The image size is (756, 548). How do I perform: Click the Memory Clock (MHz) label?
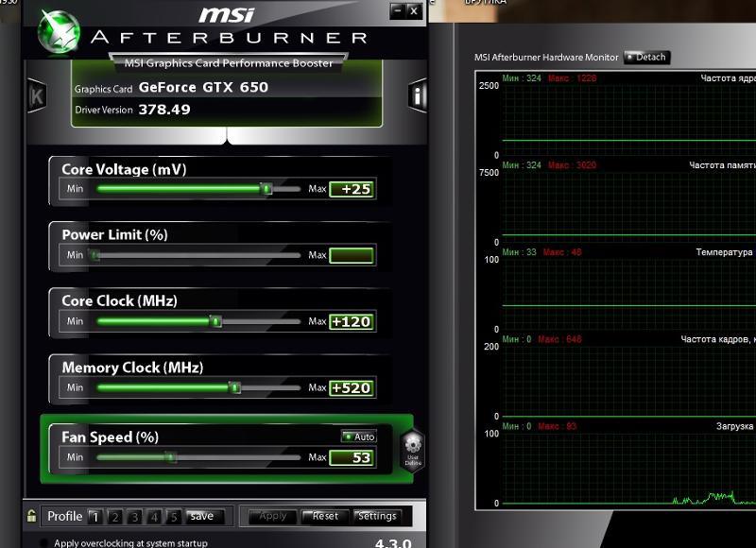pyautogui.click(x=132, y=368)
